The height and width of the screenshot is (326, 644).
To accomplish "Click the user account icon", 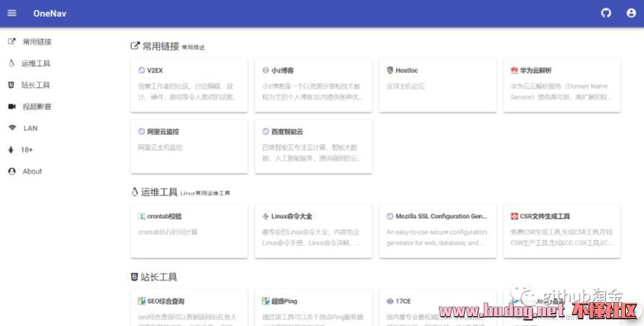I will [631, 13].
